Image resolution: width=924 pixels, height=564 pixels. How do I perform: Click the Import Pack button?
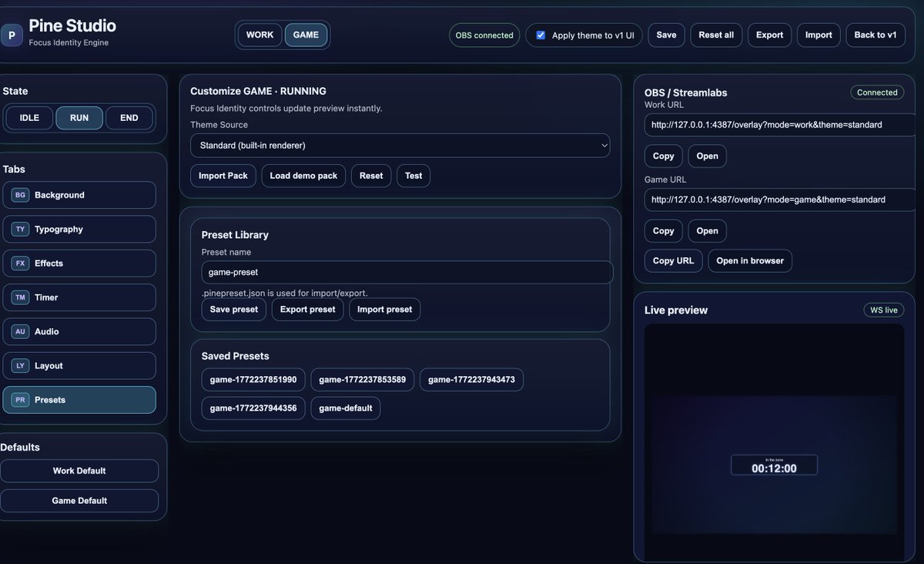point(223,176)
